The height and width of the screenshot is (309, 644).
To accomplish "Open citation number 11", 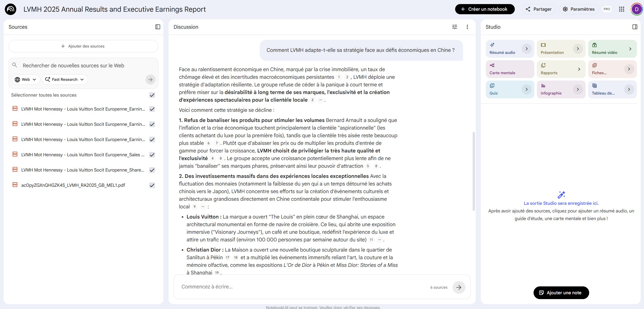I will click(x=371, y=240).
